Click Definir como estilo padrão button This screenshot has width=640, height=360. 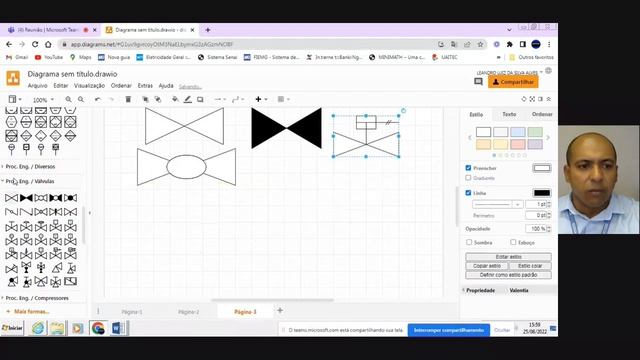pyautogui.click(x=509, y=275)
